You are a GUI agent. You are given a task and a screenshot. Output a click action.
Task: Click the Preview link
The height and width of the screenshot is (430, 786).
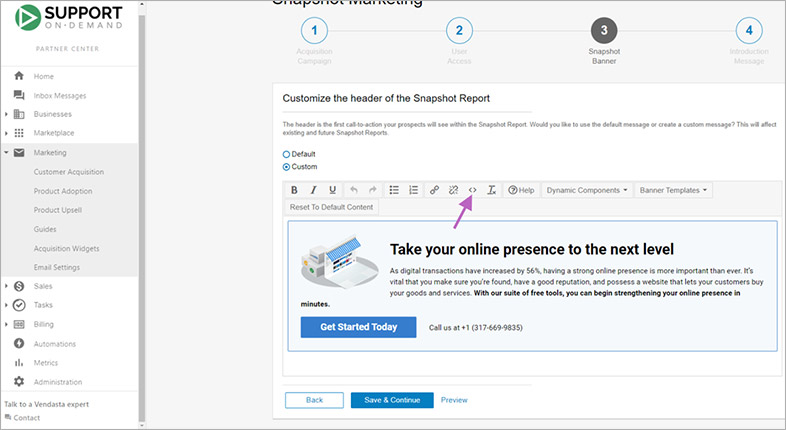pyautogui.click(x=454, y=400)
